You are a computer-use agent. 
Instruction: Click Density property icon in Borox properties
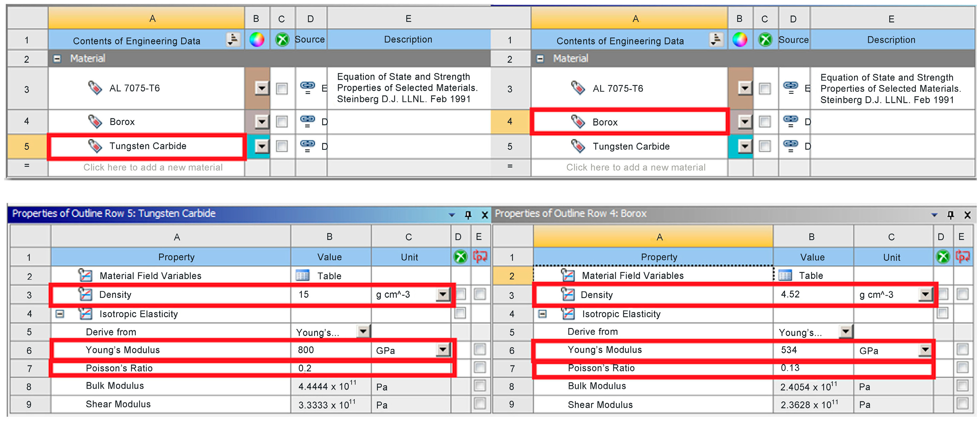568,294
